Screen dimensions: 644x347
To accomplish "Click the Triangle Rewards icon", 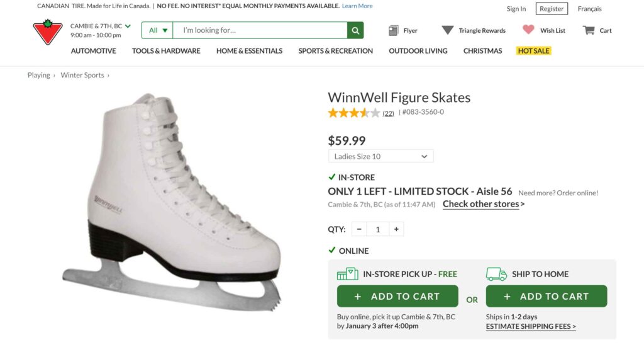I will coord(448,30).
